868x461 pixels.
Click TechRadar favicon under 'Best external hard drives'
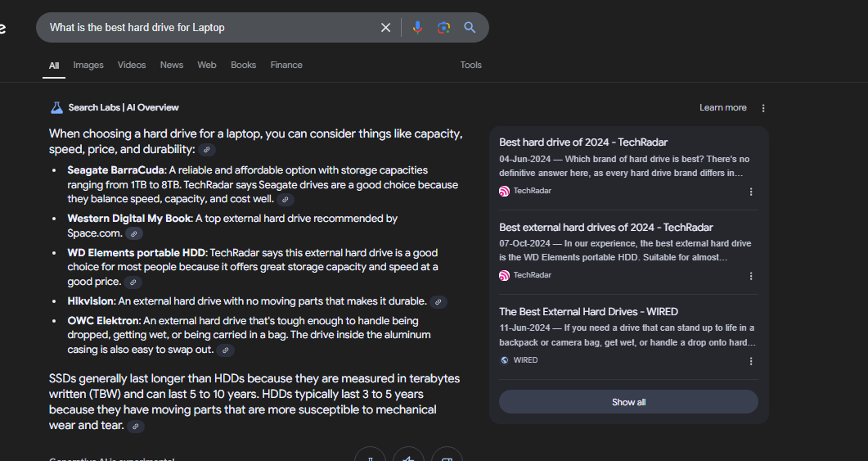coord(504,275)
